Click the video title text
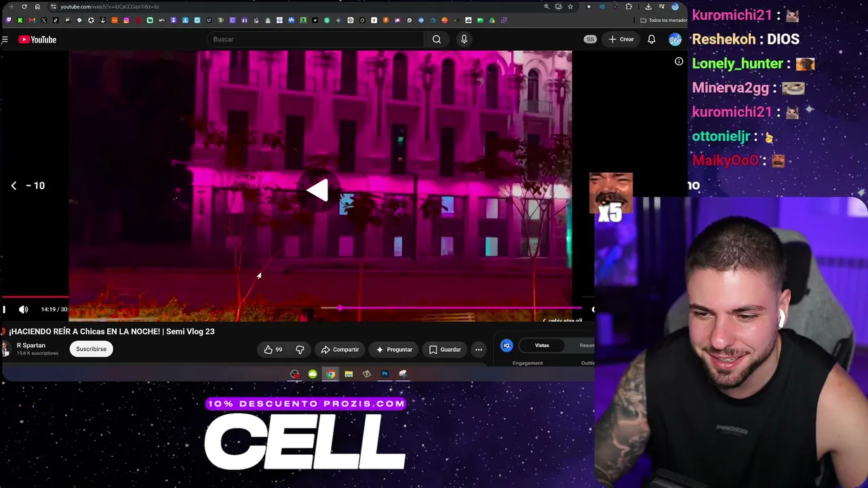The width and height of the screenshot is (868, 488). pos(111,331)
